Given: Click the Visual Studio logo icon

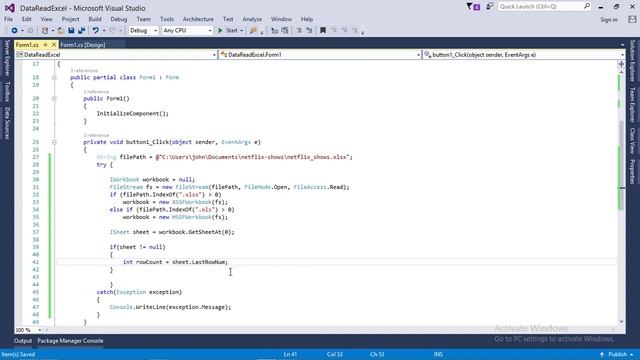Looking at the screenshot, I should [x=9, y=8].
